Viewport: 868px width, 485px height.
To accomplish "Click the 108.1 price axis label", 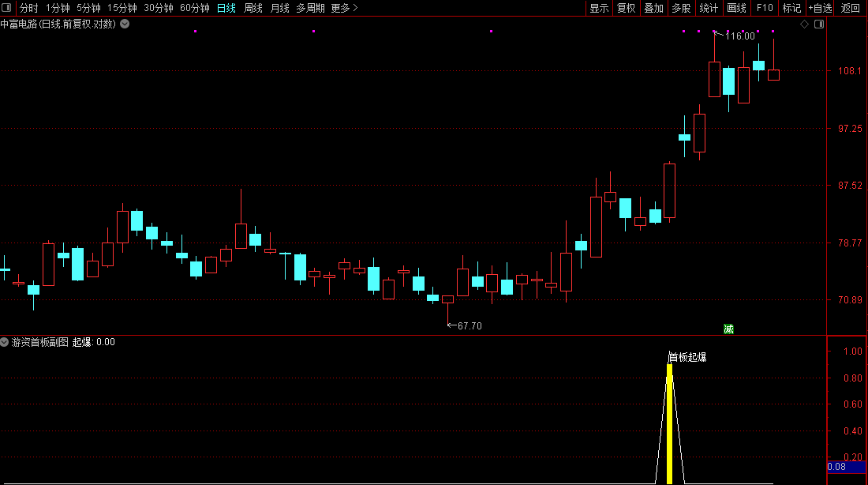I will point(849,71).
